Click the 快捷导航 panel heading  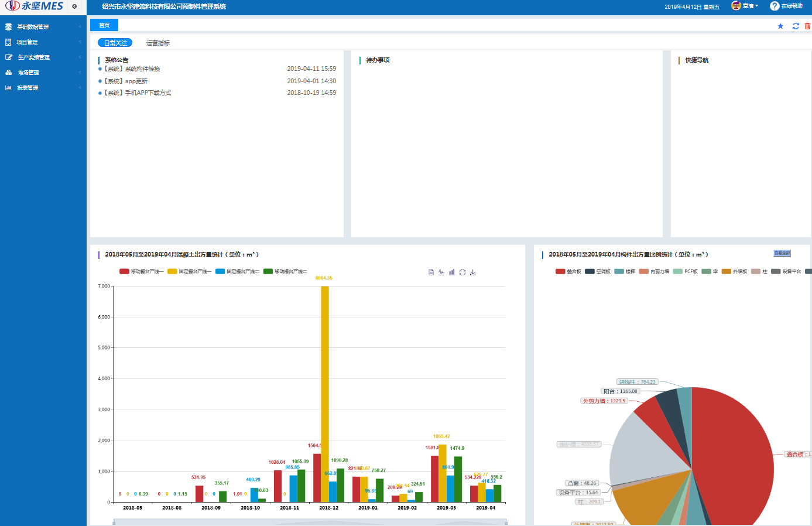pyautogui.click(x=697, y=60)
